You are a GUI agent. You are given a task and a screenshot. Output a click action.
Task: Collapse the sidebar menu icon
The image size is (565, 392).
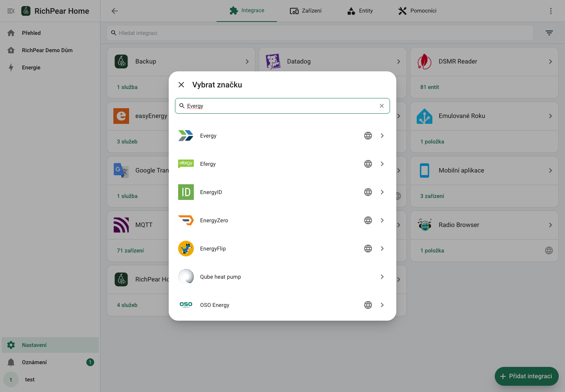click(11, 11)
